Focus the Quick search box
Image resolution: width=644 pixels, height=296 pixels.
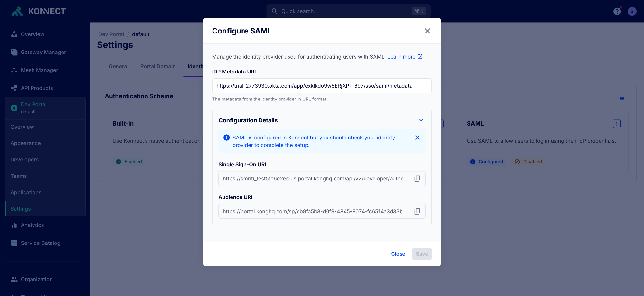coord(348,11)
